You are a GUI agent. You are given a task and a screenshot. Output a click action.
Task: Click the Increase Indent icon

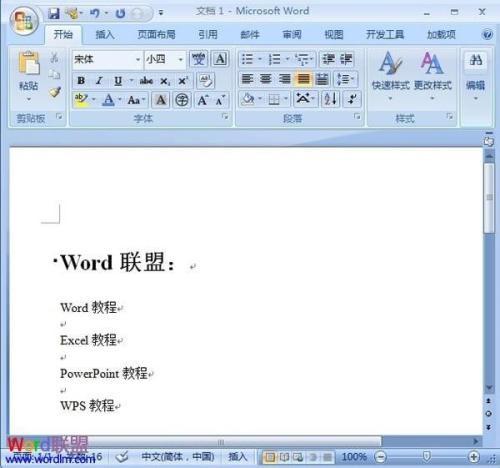[x=346, y=59]
